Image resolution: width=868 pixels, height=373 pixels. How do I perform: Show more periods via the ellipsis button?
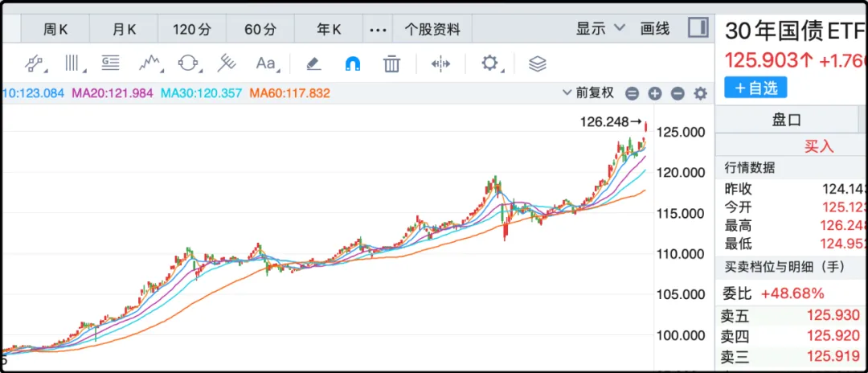click(377, 30)
